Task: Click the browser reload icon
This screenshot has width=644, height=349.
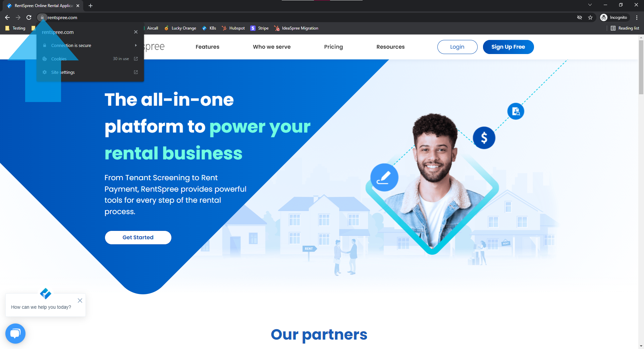Action: tap(29, 17)
